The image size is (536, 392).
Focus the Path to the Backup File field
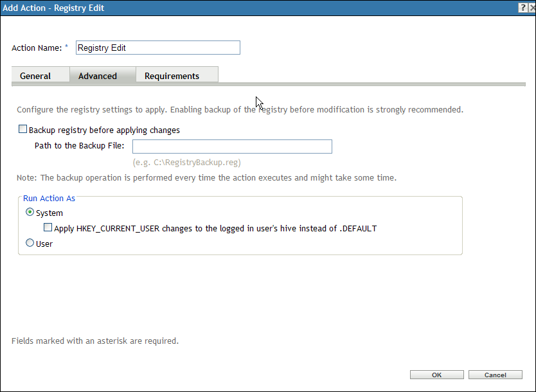click(x=231, y=146)
